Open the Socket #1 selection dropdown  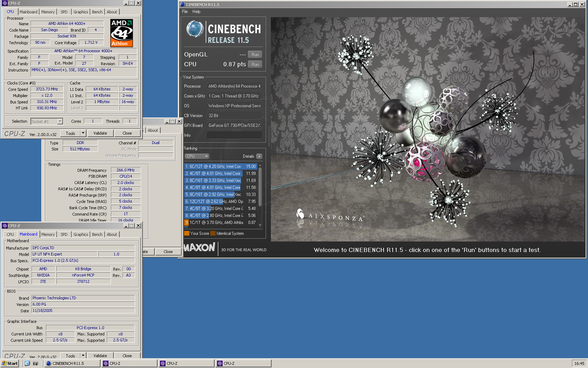point(47,122)
